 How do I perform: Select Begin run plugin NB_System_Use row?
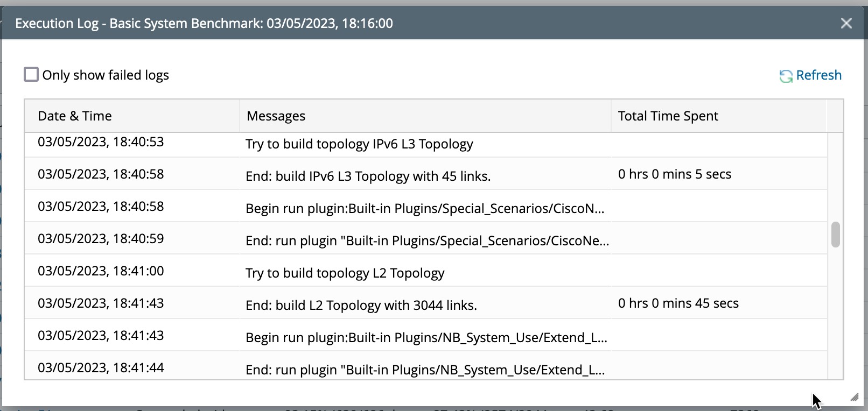point(426,338)
